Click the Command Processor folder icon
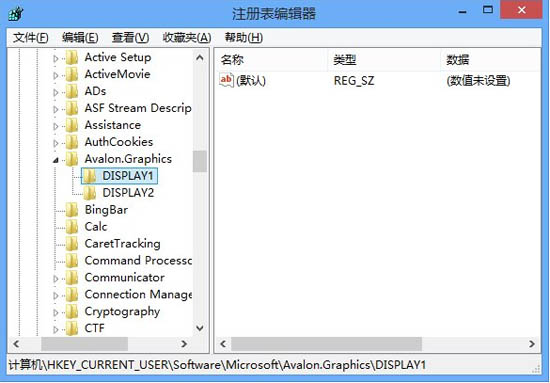Image resolution: width=550 pixels, height=383 pixels. pyautogui.click(x=72, y=261)
